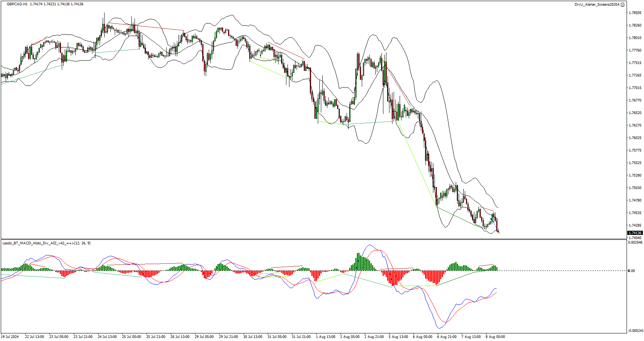Click the -0.005241 MACD scale value
The width and height of the screenshot is (644, 341).
635,331
